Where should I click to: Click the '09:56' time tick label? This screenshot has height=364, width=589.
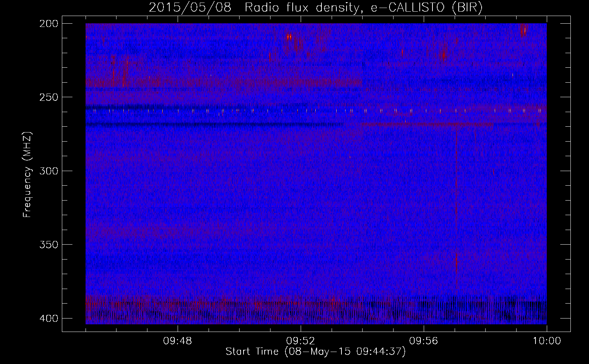[424, 341]
